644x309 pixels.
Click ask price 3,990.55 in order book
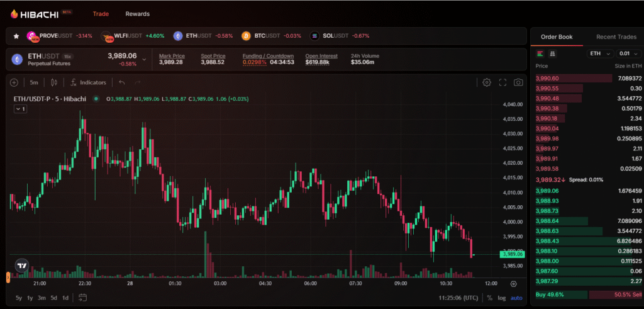click(x=547, y=88)
